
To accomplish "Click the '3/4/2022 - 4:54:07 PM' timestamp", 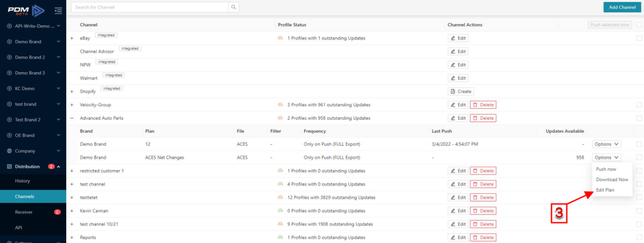I will (455, 144).
